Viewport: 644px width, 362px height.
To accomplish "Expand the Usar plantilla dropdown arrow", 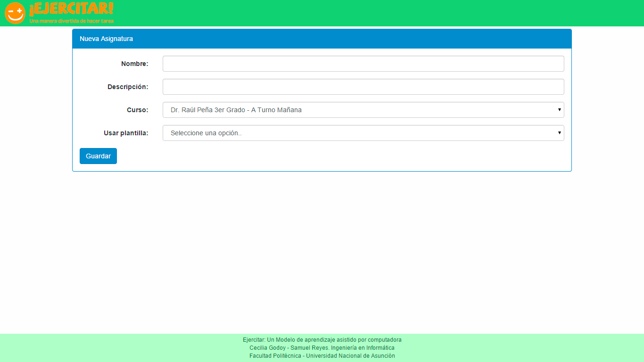I will (559, 133).
